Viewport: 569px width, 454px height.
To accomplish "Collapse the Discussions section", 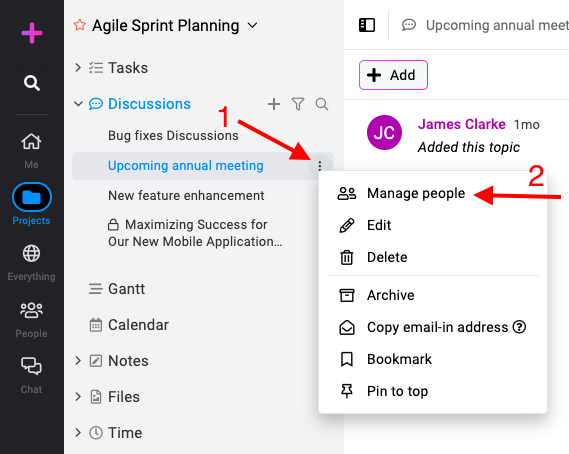I will point(78,104).
